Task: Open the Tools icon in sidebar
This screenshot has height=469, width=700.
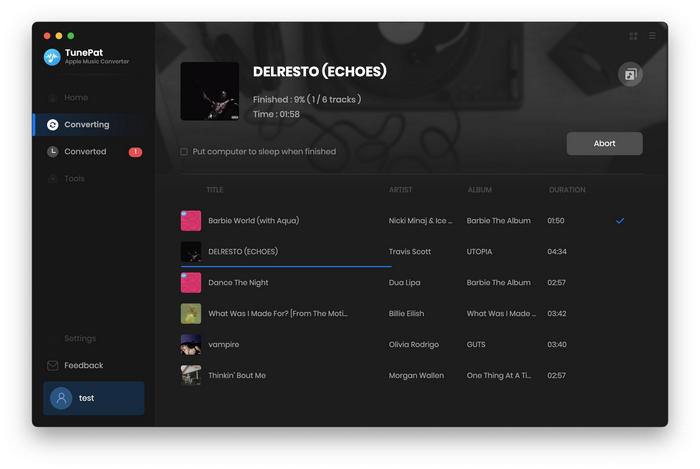Action: (53, 179)
